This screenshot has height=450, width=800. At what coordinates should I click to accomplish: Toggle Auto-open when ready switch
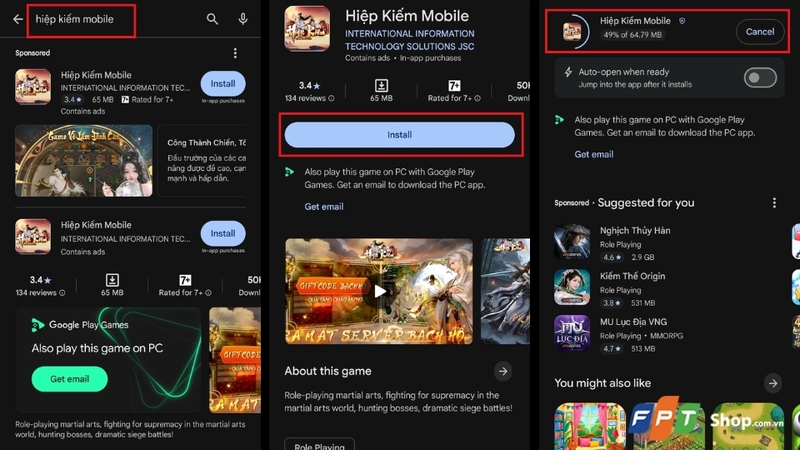pyautogui.click(x=760, y=78)
